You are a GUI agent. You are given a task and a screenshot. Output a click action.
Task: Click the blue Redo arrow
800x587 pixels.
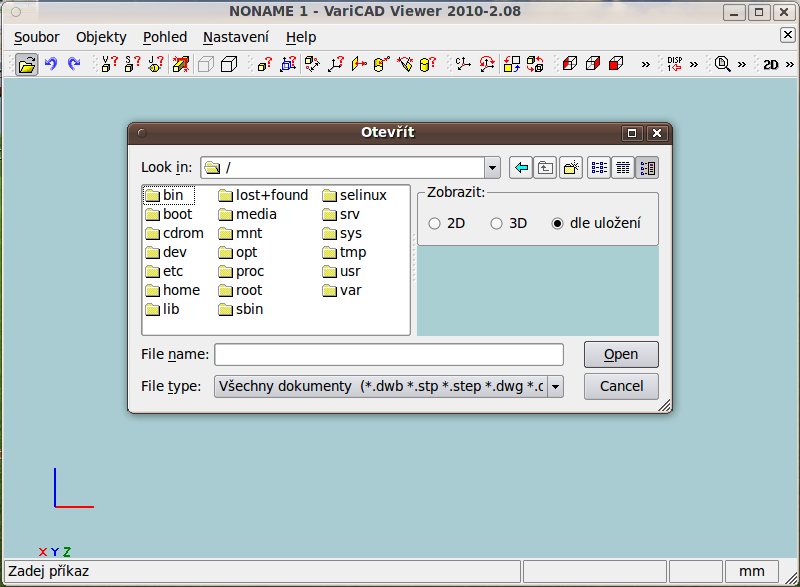(x=74, y=64)
